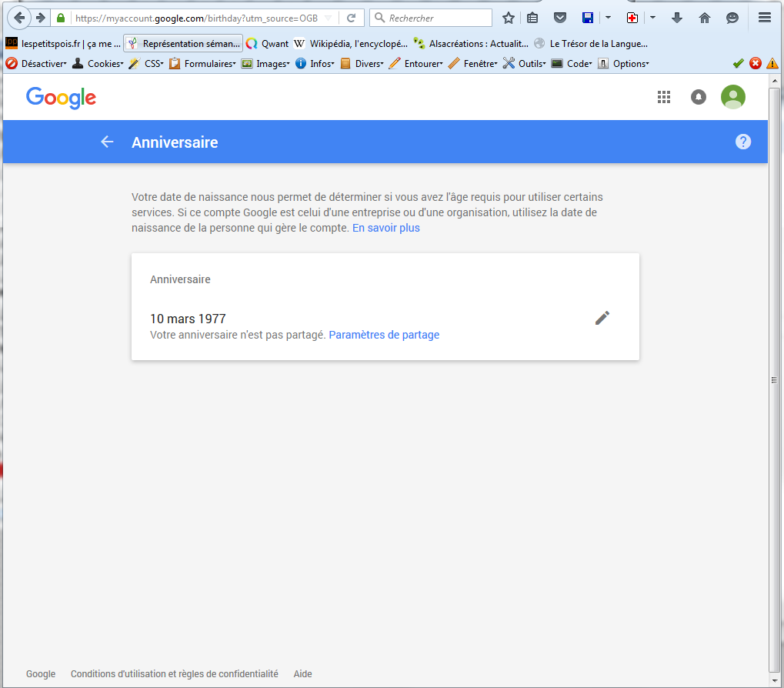This screenshot has width=784, height=688.
Task: Click the red X error icon
Action: coord(756,64)
